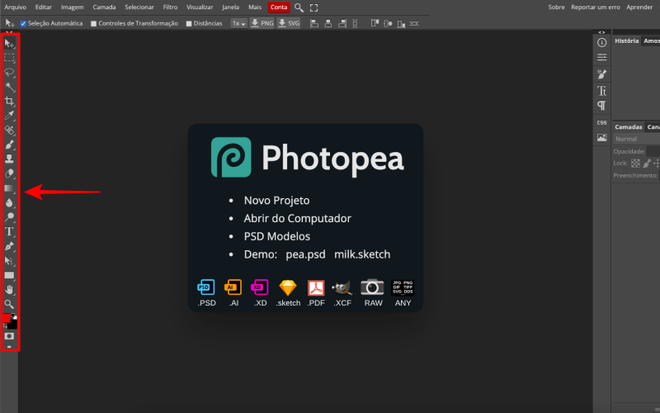The image size is (660, 413).
Task: Export as PNG button
Action: (x=262, y=24)
